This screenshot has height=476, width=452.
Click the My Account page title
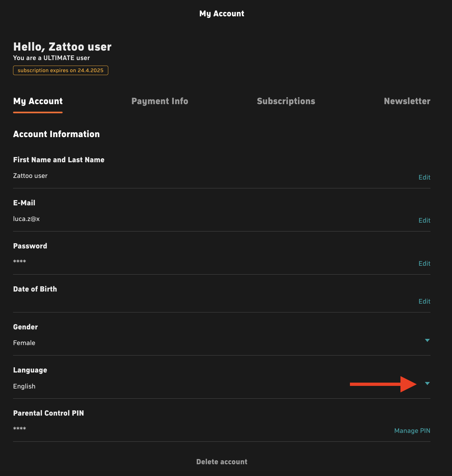tap(222, 14)
